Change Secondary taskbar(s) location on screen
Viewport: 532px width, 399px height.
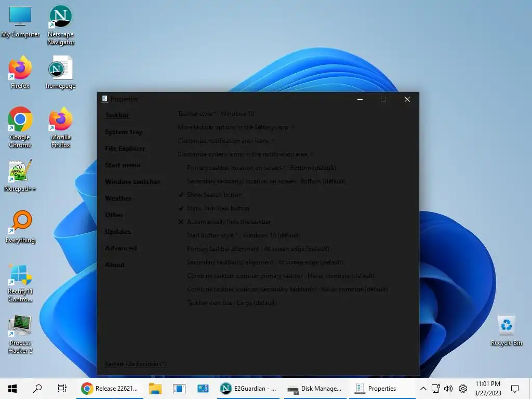tap(266, 181)
